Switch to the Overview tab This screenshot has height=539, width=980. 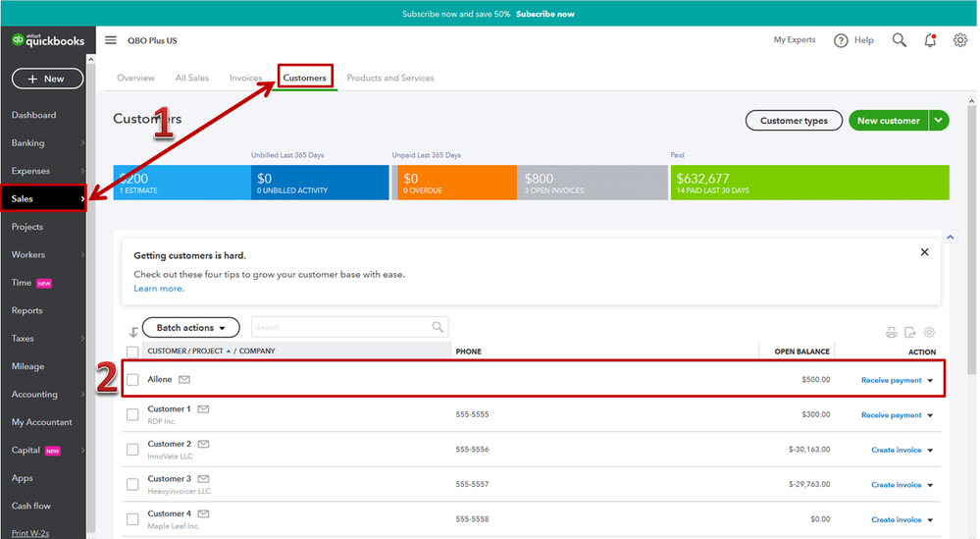[x=135, y=79]
